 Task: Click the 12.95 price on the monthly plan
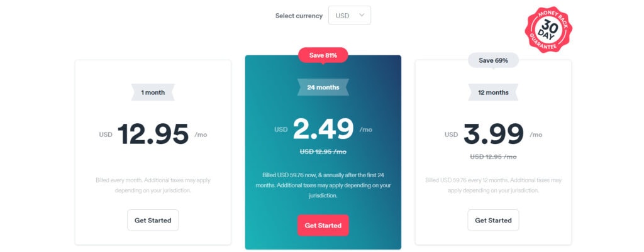pos(153,134)
